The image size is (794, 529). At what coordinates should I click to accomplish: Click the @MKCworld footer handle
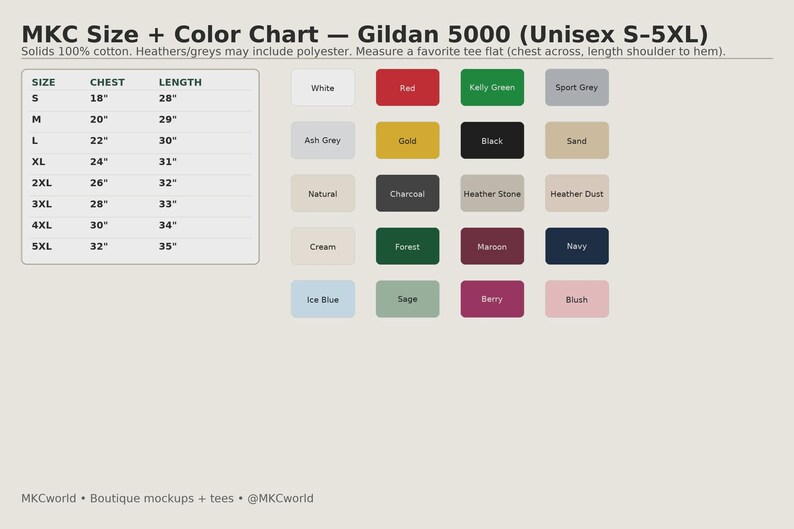(x=280, y=498)
